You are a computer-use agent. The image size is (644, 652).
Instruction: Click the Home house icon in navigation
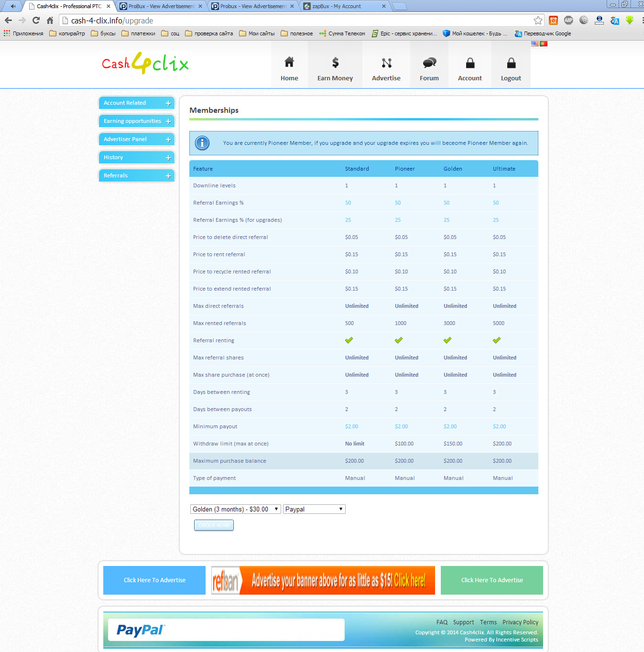[x=289, y=63]
